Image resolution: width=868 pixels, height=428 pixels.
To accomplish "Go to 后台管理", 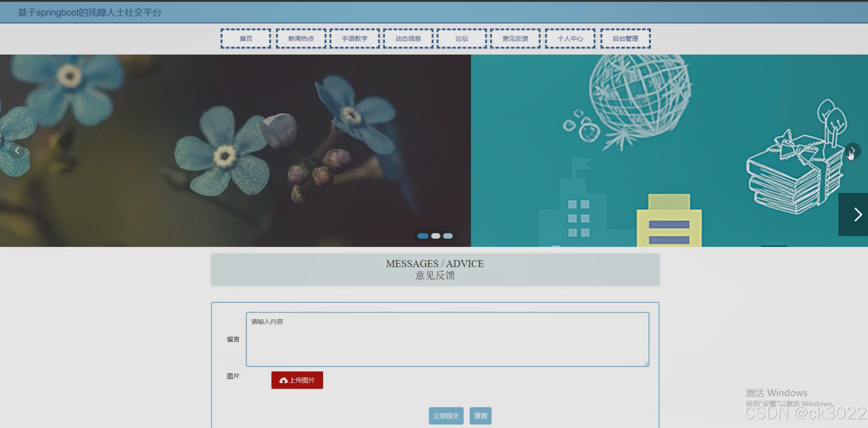I will click(x=625, y=38).
